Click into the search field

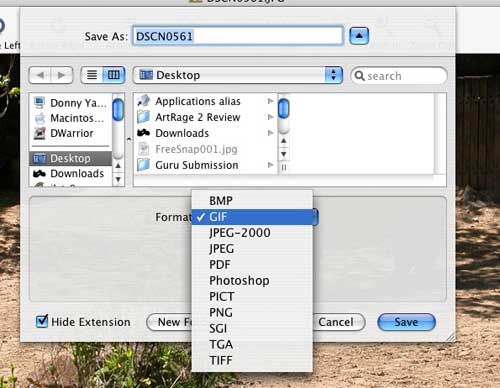pos(399,76)
